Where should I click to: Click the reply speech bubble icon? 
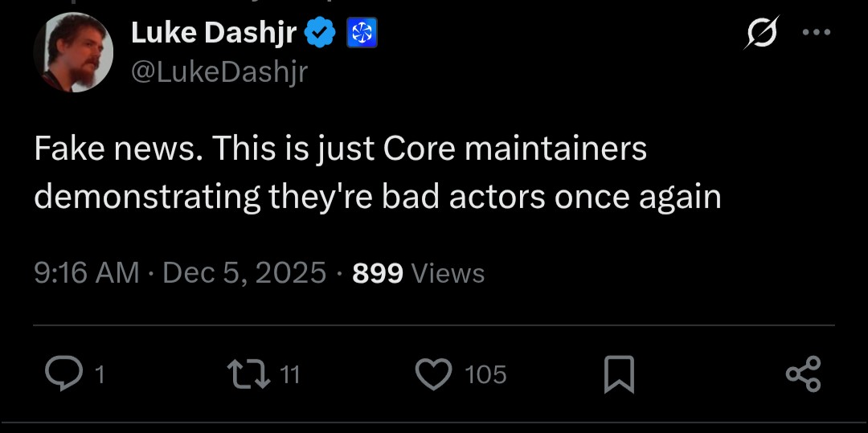point(62,374)
